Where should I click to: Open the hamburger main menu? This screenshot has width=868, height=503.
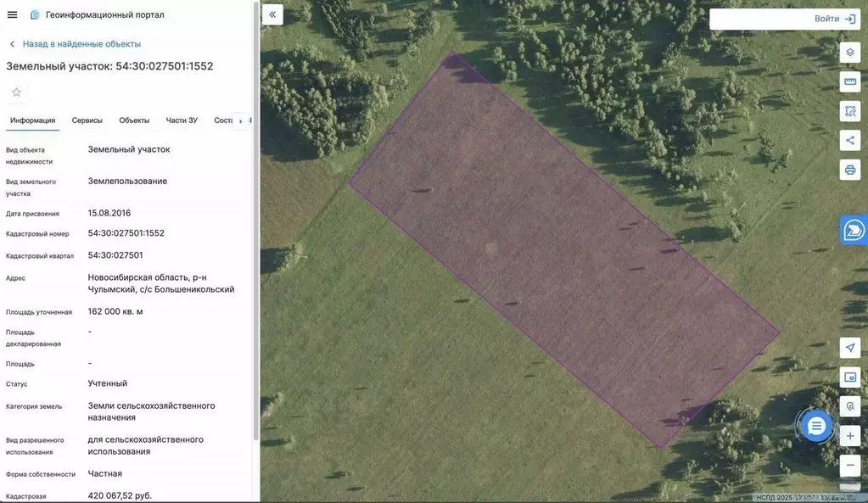[12, 15]
